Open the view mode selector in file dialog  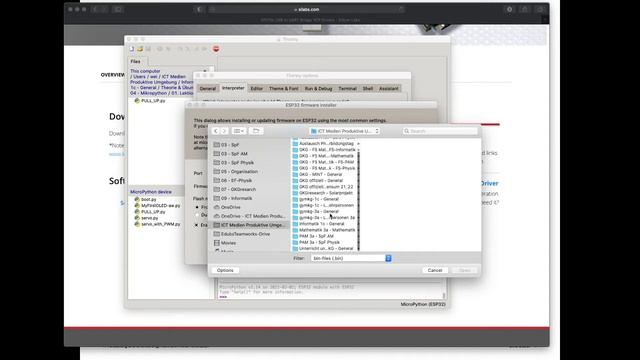[239, 131]
